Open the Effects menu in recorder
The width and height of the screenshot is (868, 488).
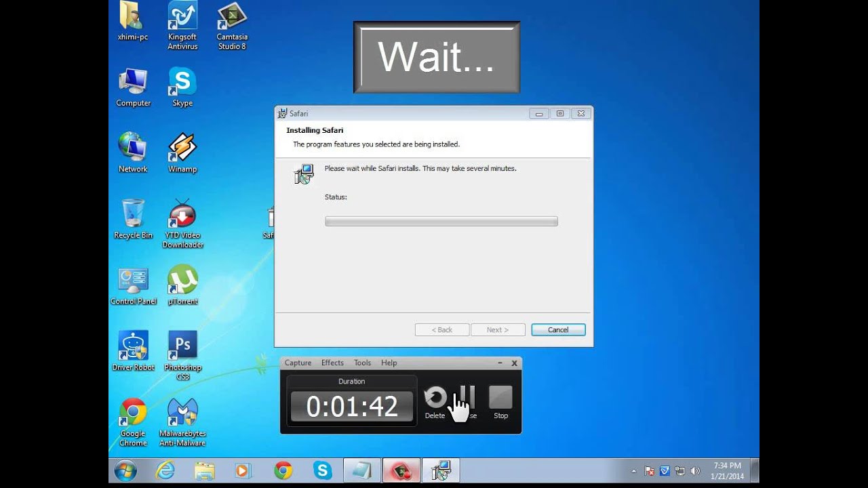tap(332, 363)
